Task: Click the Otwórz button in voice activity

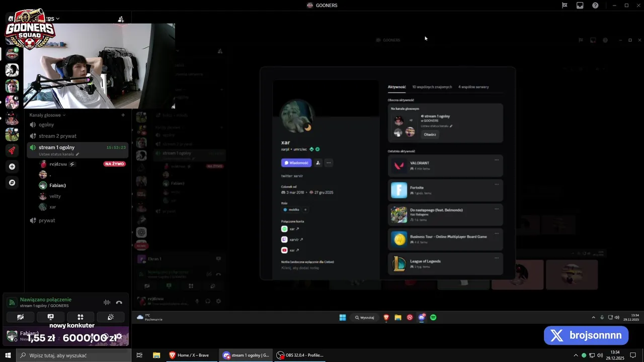Action: point(430,135)
